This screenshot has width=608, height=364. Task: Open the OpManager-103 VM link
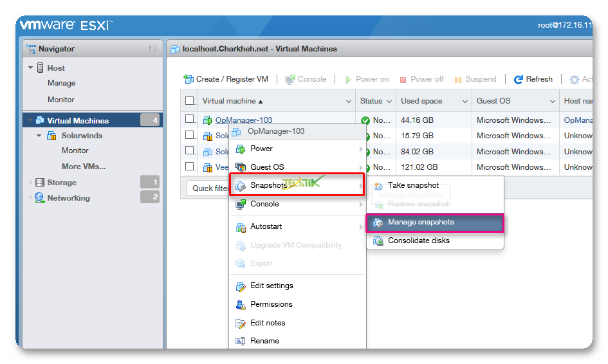(243, 120)
